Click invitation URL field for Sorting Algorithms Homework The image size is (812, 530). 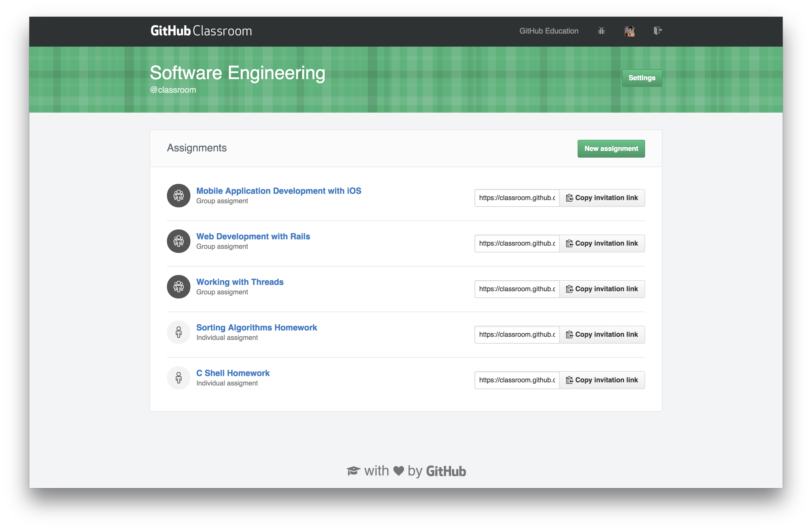coord(516,334)
